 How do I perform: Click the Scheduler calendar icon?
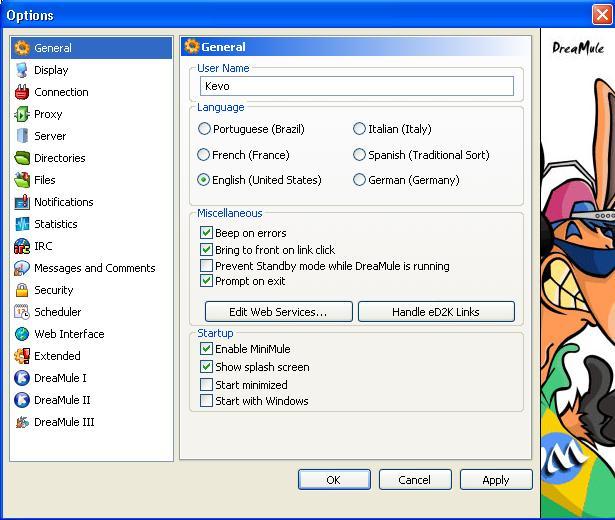(x=22, y=312)
